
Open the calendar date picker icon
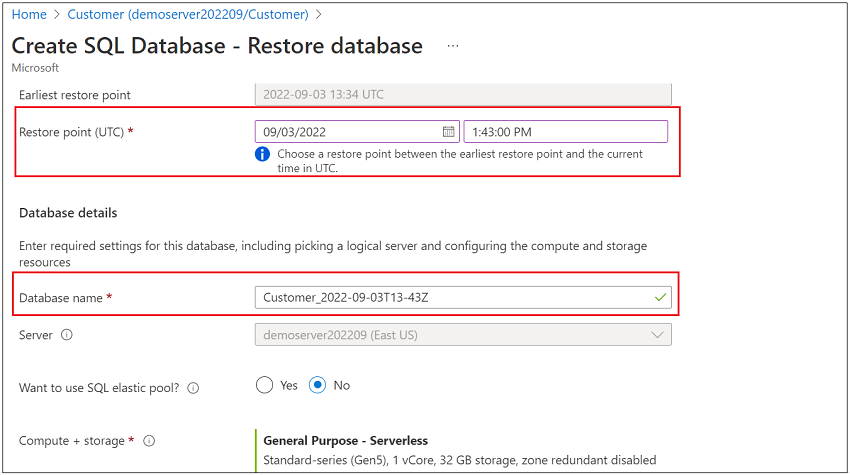(x=449, y=132)
